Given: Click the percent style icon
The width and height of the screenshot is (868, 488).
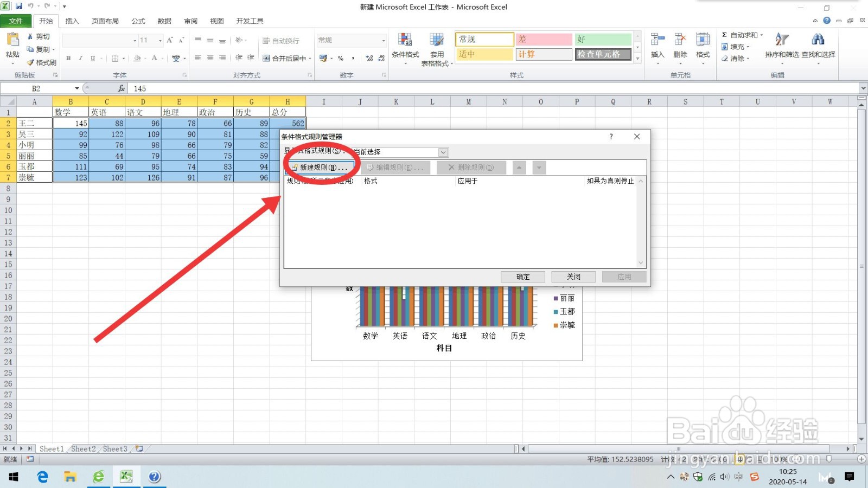Looking at the screenshot, I should 341,58.
